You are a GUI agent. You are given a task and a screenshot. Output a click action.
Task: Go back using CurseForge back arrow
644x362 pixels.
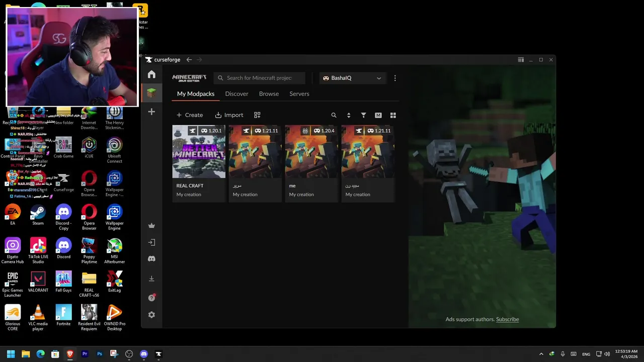189,60
